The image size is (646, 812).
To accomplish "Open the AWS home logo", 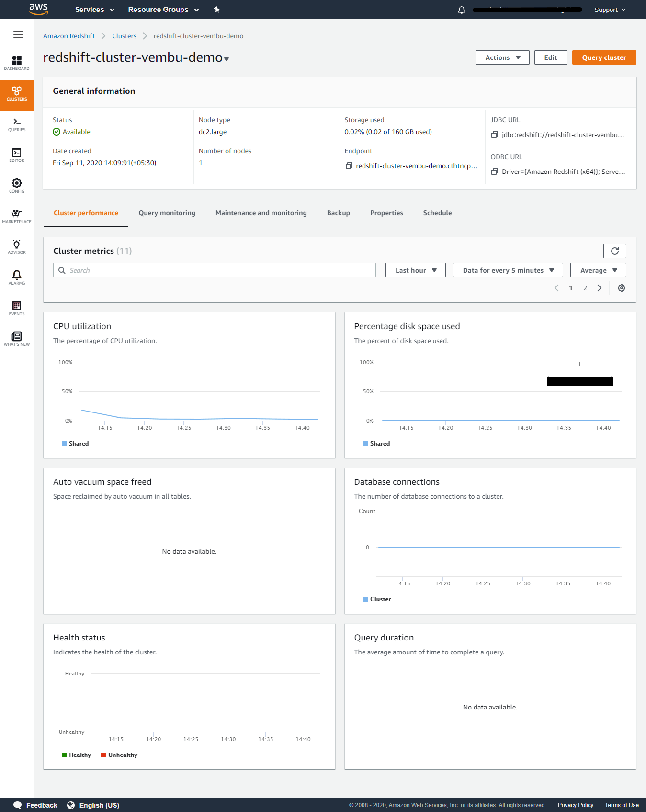I will [38, 9].
